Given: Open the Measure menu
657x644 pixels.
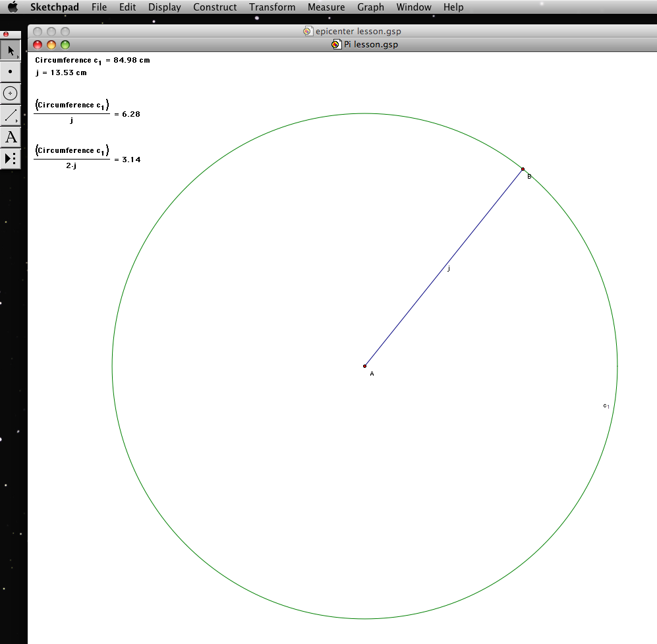Looking at the screenshot, I should click(x=326, y=7).
